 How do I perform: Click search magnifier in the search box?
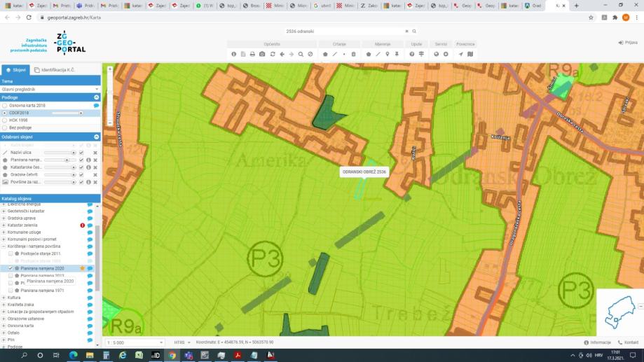414,32
